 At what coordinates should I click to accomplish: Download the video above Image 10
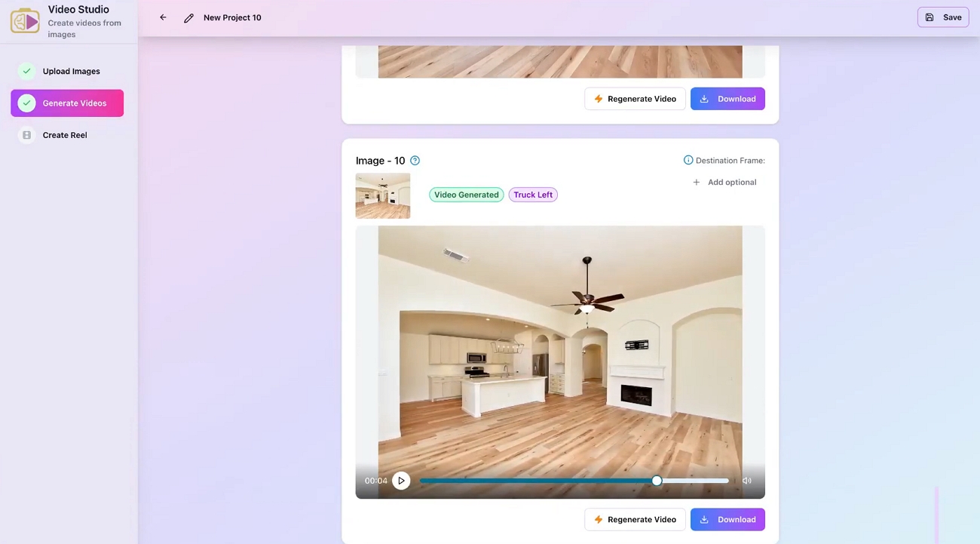coord(727,99)
